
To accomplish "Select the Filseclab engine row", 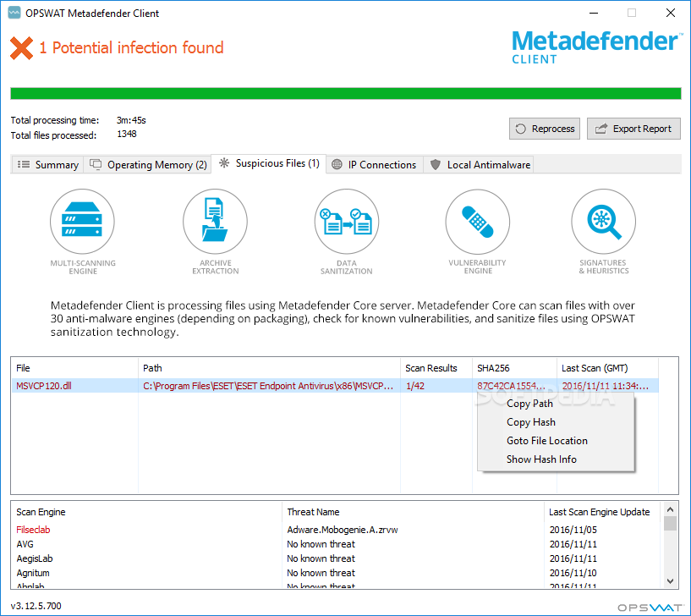I will (x=337, y=530).
